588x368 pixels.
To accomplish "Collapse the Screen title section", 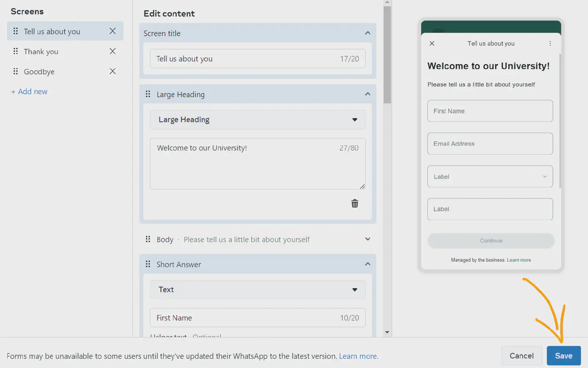I will pos(367,33).
